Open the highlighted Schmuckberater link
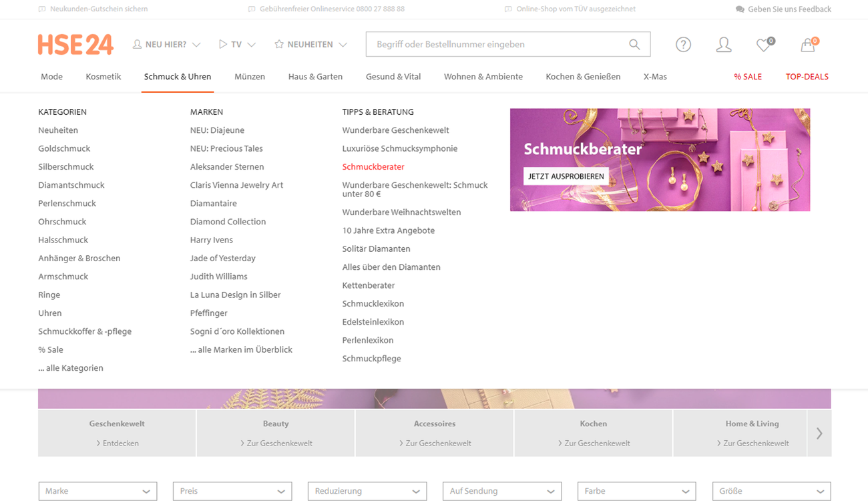The image size is (868, 503). click(373, 167)
